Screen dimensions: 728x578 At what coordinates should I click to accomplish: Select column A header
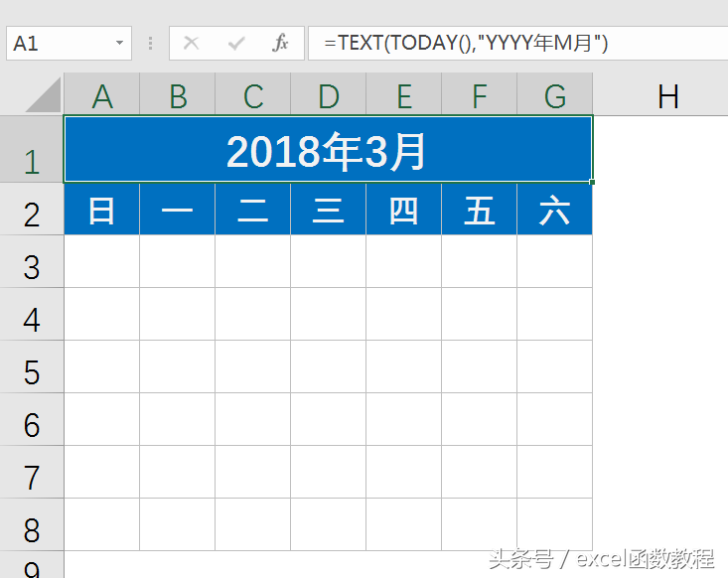(x=101, y=93)
